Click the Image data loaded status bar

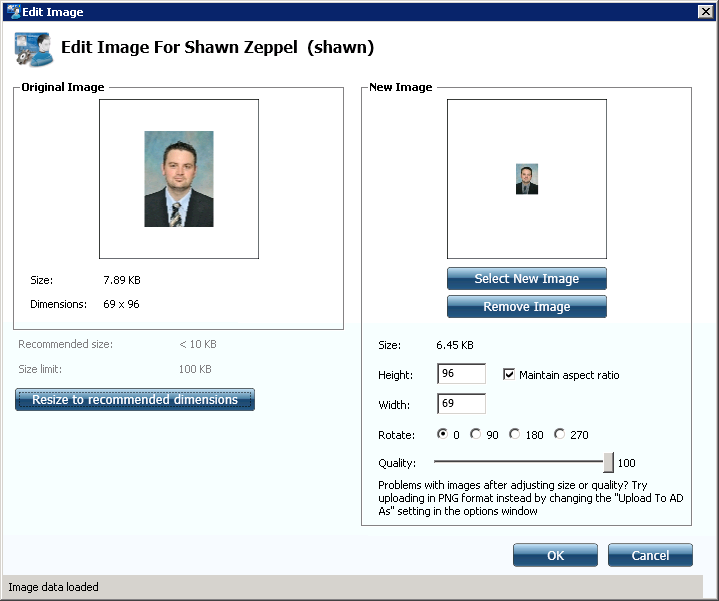pos(353,587)
